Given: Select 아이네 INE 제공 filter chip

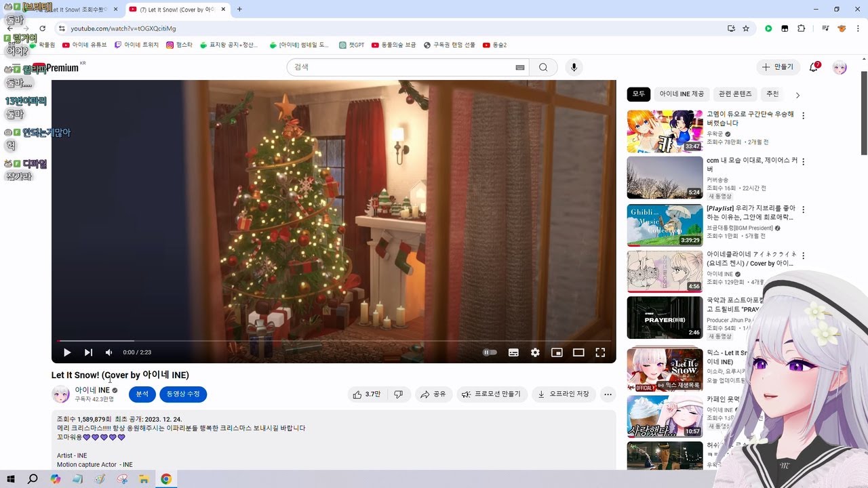Looking at the screenshot, I should 682,94.
